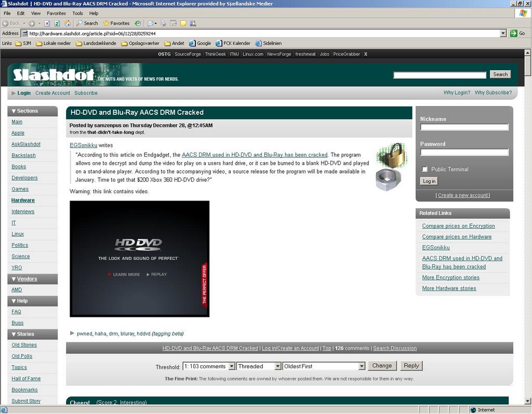Open the Google shortcut in Links bar
Image resolution: width=532 pixels, height=414 pixels.
coord(200,44)
